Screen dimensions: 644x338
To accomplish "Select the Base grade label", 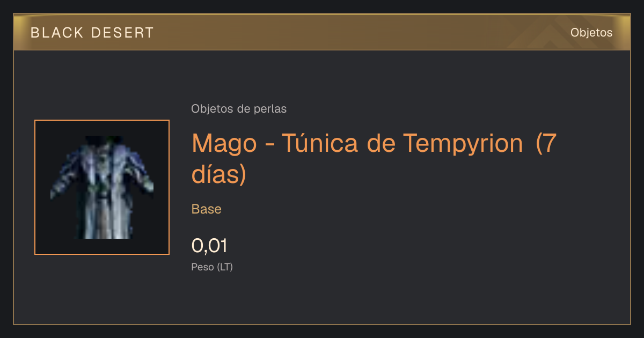I will click(x=207, y=209).
